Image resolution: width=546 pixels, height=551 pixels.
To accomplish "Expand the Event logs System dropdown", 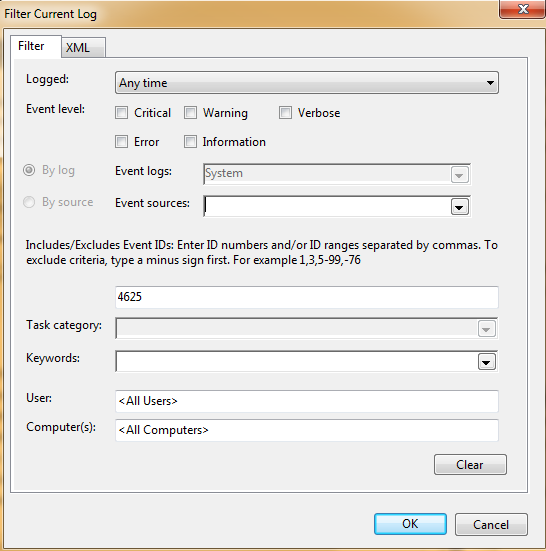I will (x=337, y=174).
